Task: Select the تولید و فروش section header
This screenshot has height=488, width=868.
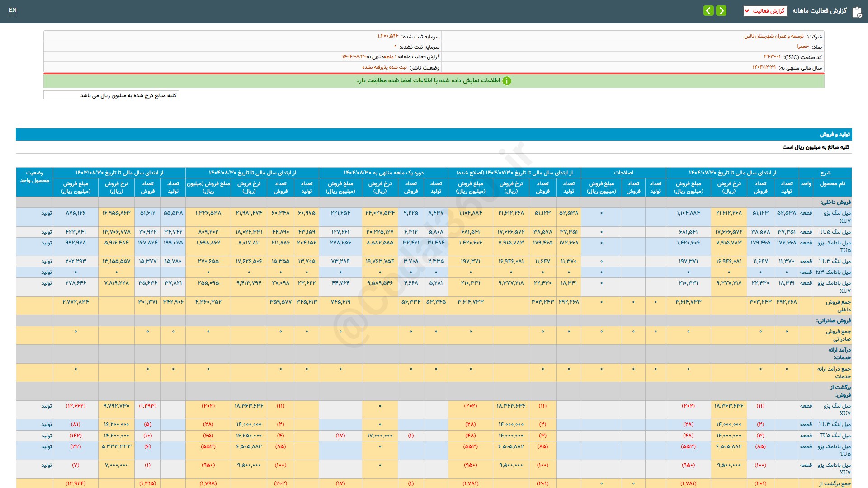Action: [x=835, y=135]
